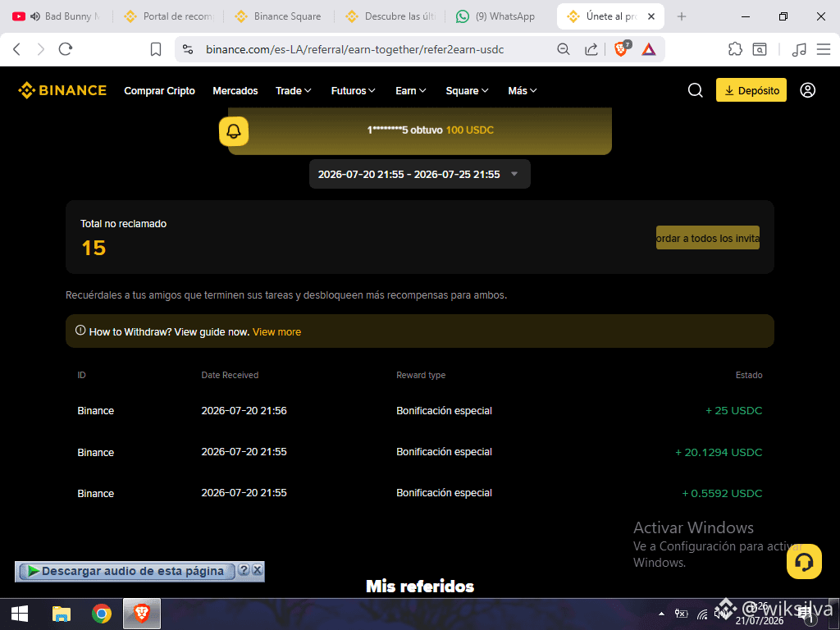The image size is (840, 630).
Task: Click the Date Received column header
Action: 230,375
